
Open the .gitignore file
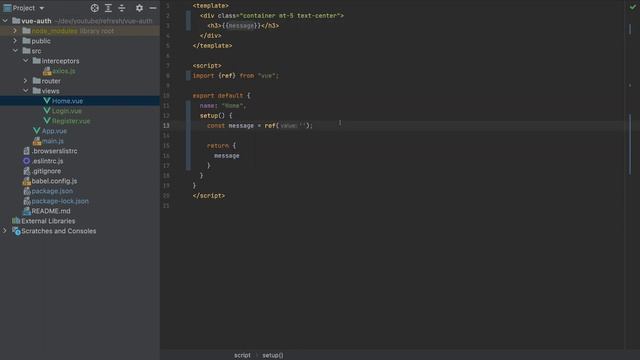tap(46, 171)
